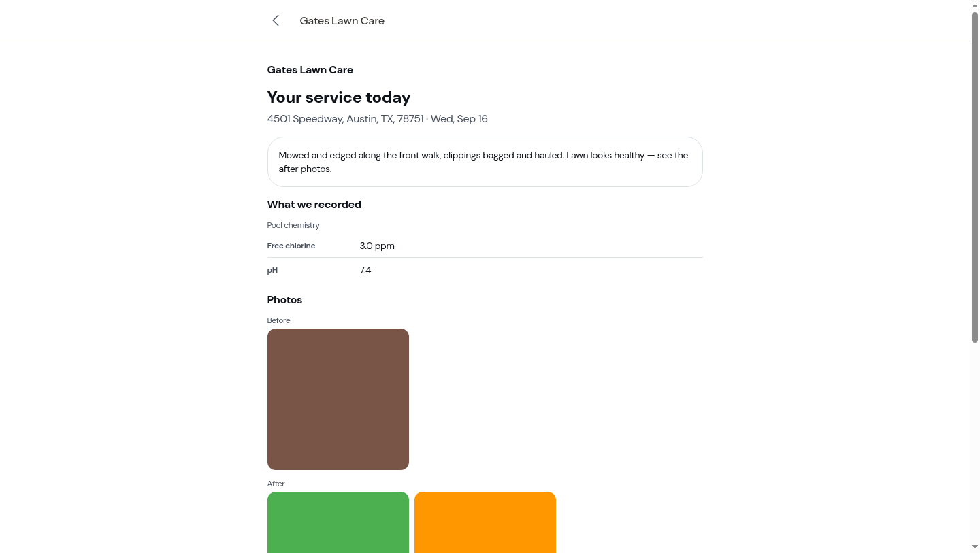980x553 pixels.
Task: Click the address '4501 Speedway, Austin' line
Action: pos(378,119)
